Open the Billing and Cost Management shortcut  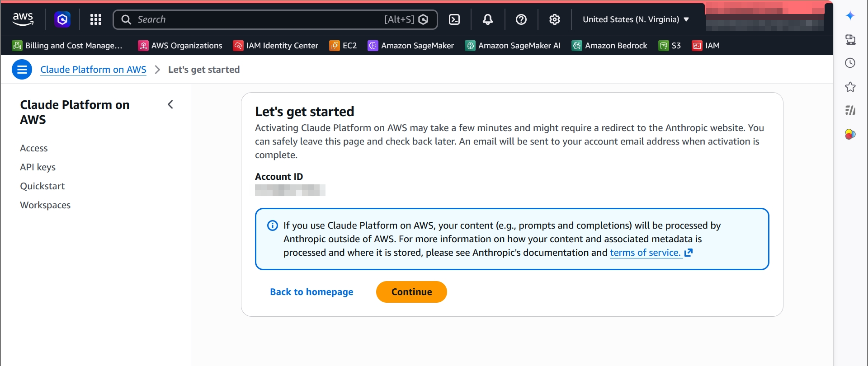pos(67,46)
